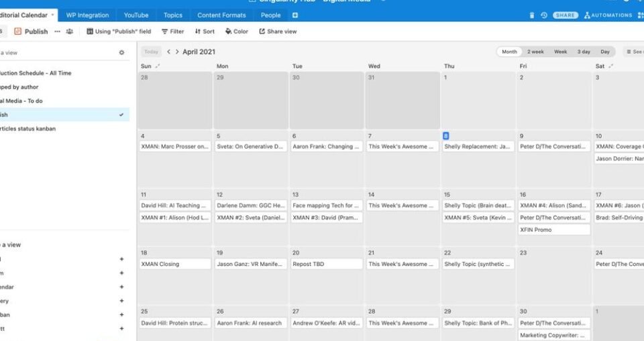Collapse the create a view section header
644x341 pixels.
[11, 245]
